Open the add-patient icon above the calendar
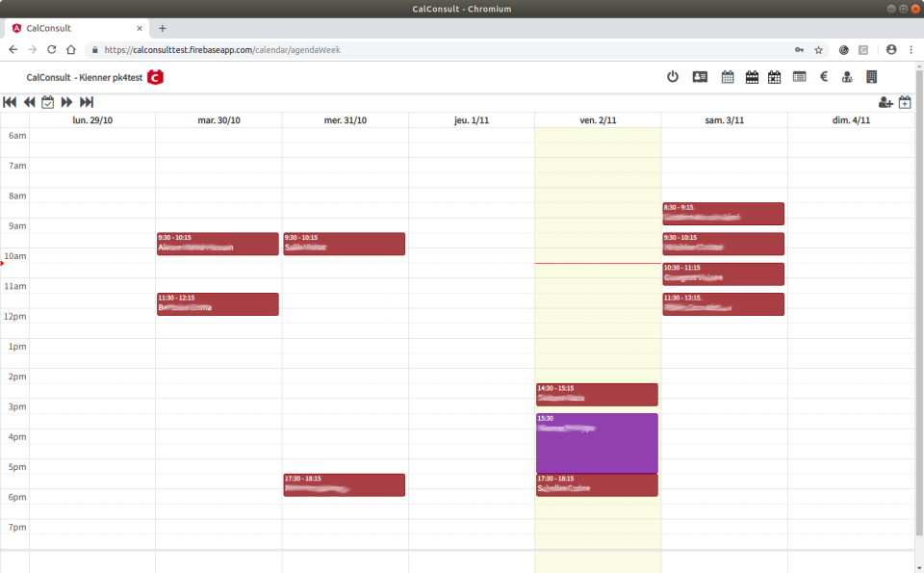The height and width of the screenshot is (573, 924). click(886, 102)
